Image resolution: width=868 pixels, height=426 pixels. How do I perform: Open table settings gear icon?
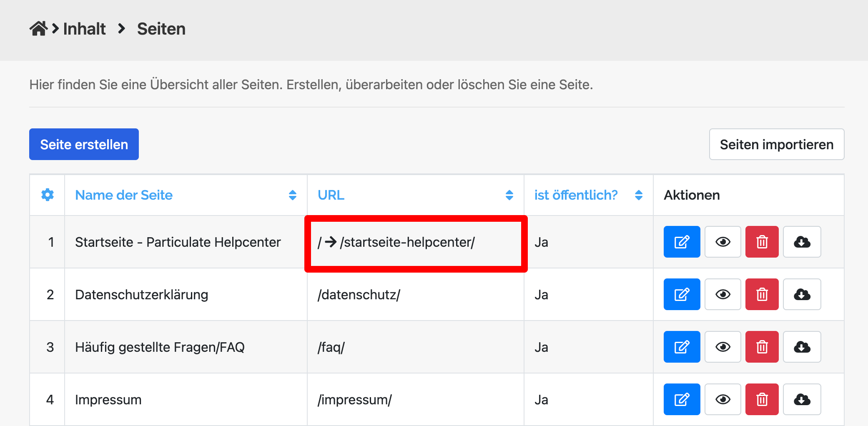[48, 195]
